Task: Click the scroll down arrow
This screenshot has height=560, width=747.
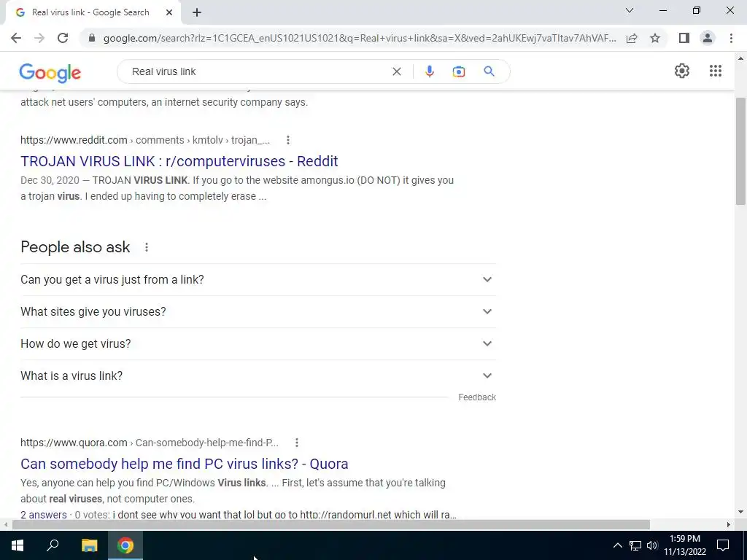Action: click(740, 512)
